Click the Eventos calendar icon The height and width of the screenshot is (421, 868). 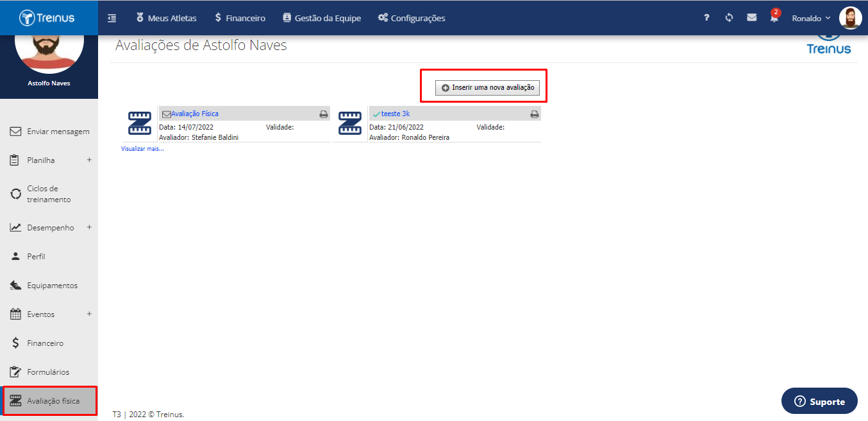16,314
